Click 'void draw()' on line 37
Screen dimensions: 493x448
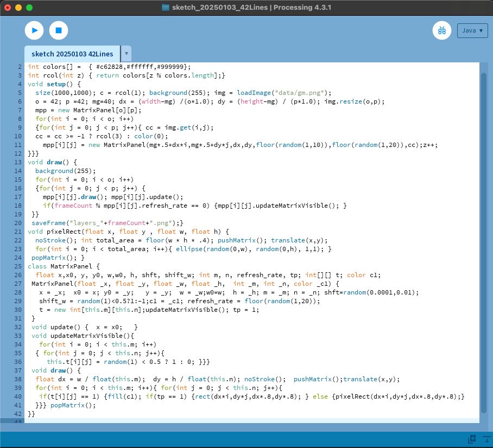point(52,371)
